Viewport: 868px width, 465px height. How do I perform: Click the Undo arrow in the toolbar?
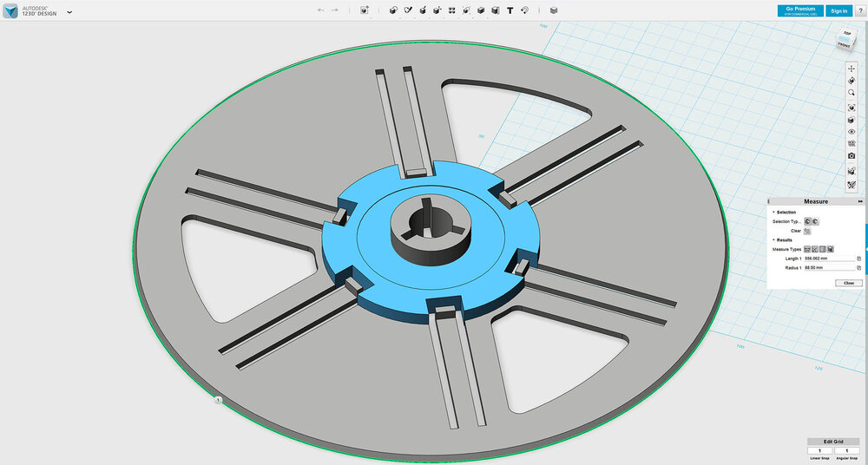pos(321,10)
